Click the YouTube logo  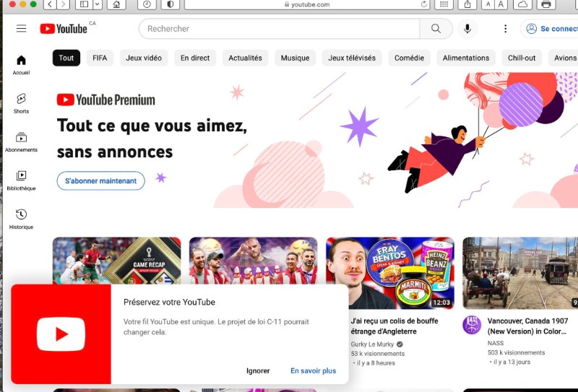click(64, 29)
